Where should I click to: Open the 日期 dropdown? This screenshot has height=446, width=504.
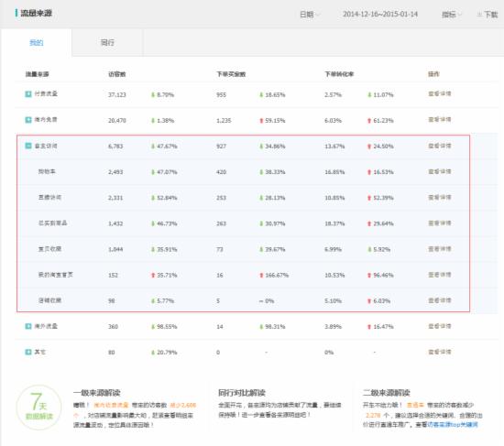coord(310,15)
